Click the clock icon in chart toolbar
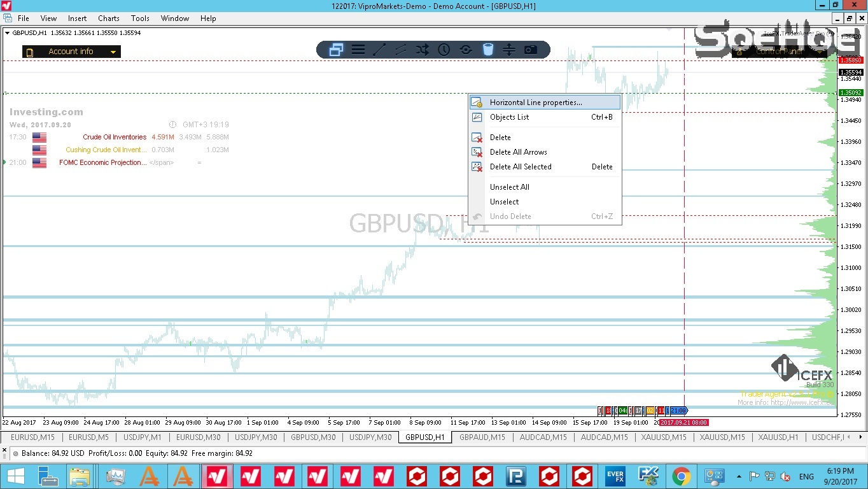 [444, 50]
